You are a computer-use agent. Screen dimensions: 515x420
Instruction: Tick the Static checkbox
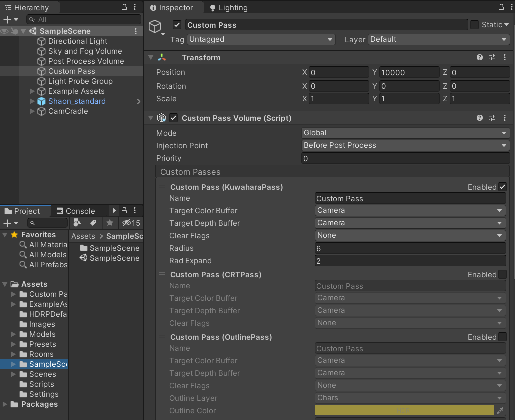(474, 25)
